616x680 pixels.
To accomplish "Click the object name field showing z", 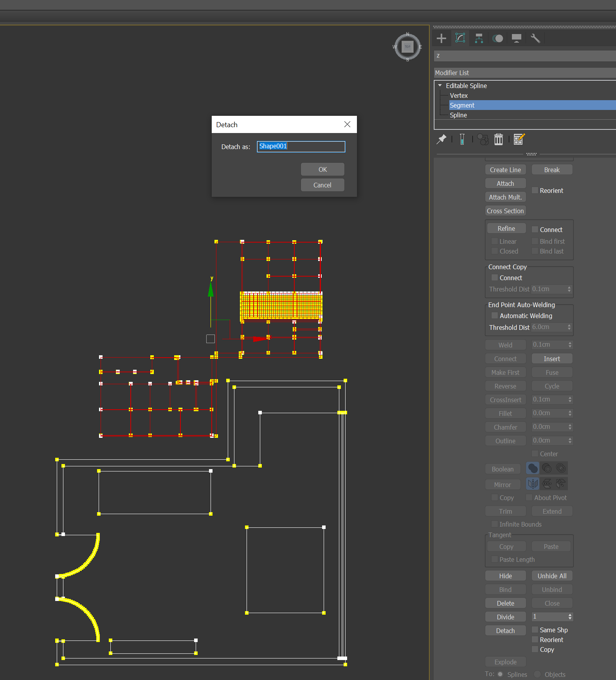I will coord(525,56).
